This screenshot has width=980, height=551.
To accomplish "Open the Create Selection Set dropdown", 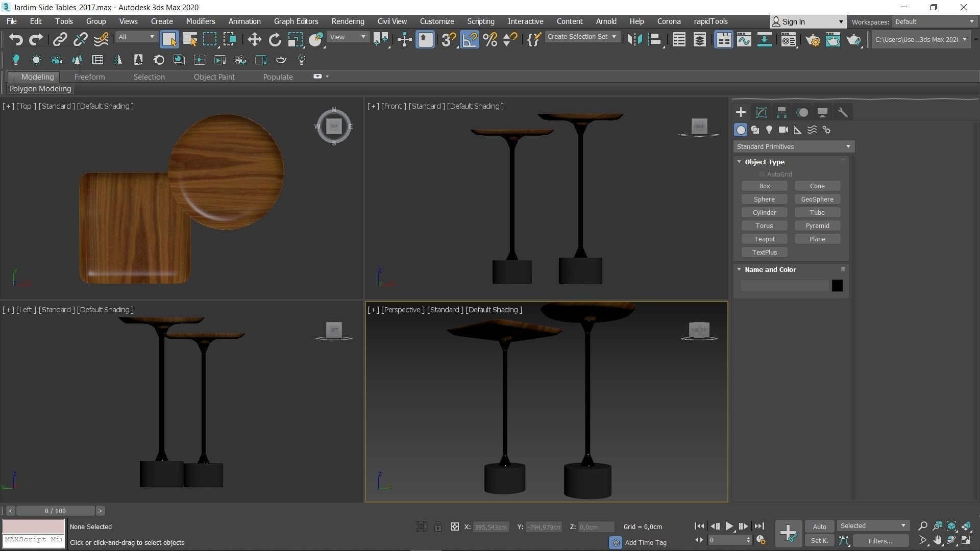I will pos(582,37).
